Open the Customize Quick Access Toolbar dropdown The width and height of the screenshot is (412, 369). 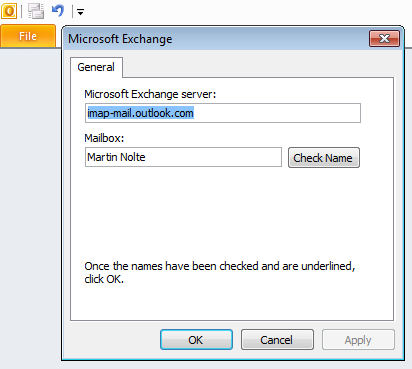point(80,12)
